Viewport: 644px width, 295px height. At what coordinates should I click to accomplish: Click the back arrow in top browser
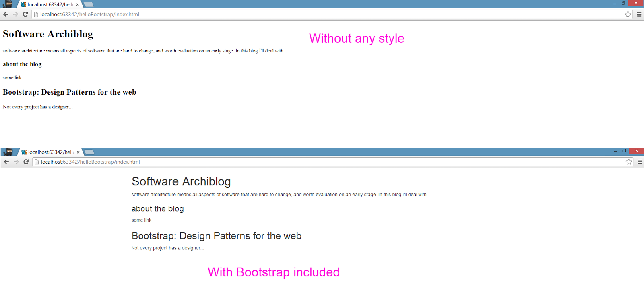pyautogui.click(x=6, y=14)
